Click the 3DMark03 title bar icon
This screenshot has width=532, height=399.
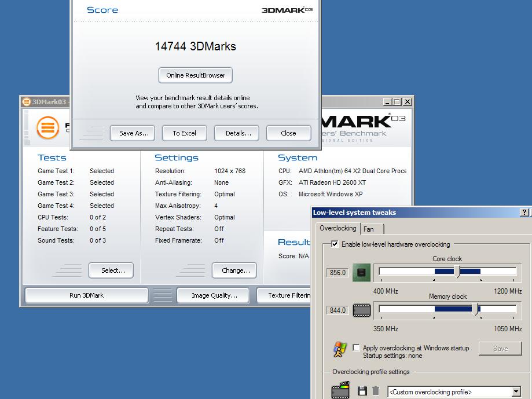27,102
